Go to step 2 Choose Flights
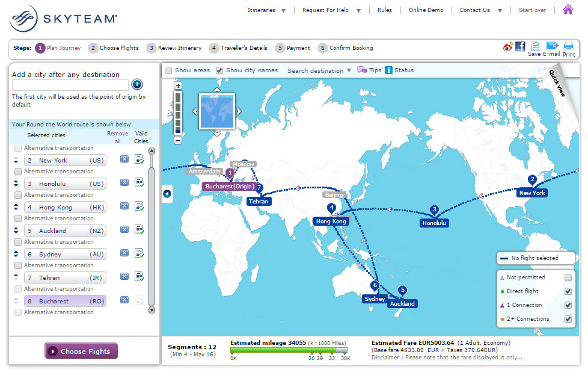Image resolution: width=588 pixels, height=375 pixels. click(114, 48)
